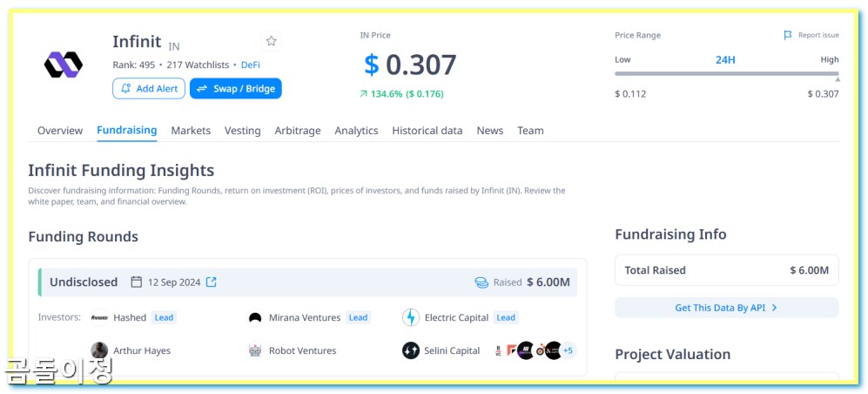Star Infinit to add to watchlist
This screenshot has height=394, width=868.
coord(272,41)
